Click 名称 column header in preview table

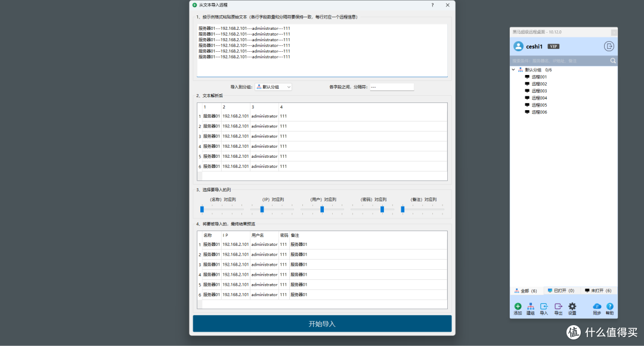208,235
